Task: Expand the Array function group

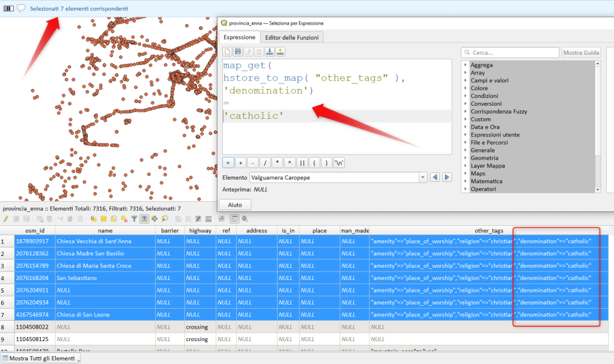Action: [466, 73]
